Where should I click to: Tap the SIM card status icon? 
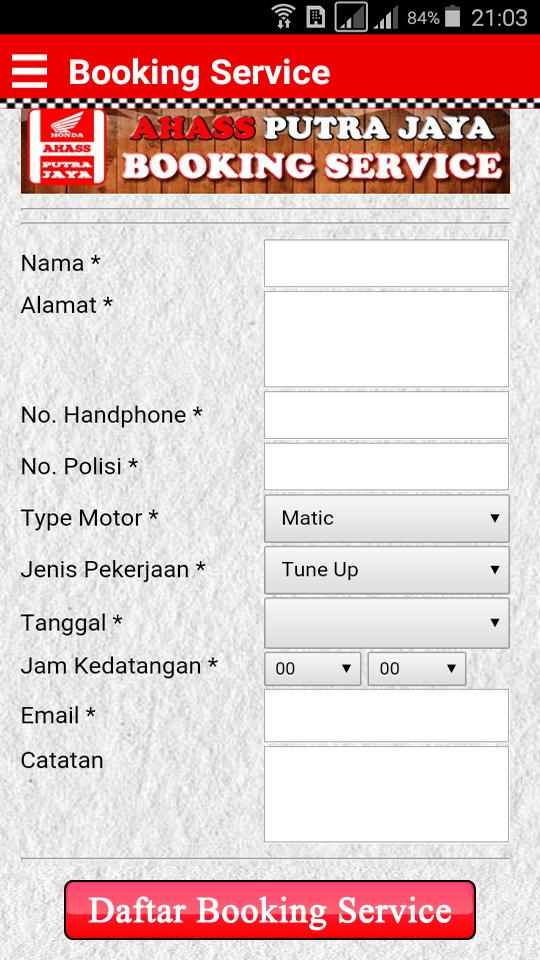pos(315,17)
